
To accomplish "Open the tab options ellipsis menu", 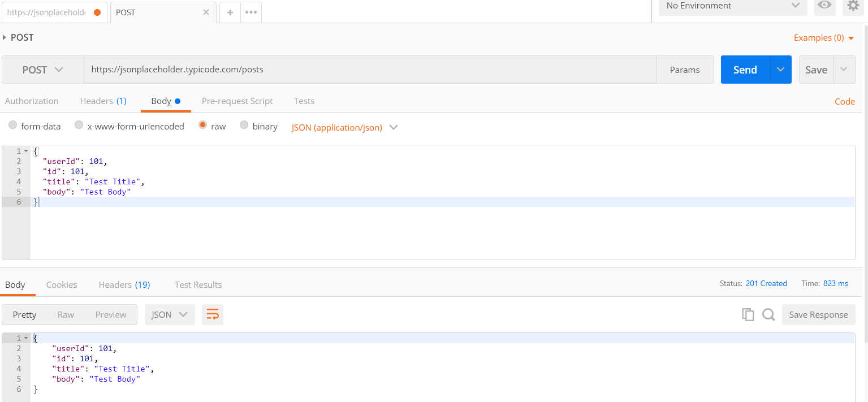I will 251,12.
